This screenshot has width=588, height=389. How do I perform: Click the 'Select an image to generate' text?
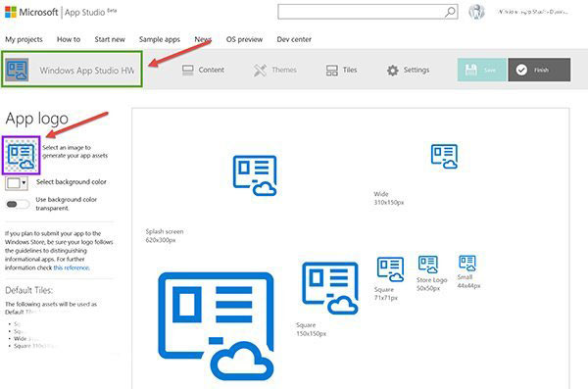click(75, 152)
